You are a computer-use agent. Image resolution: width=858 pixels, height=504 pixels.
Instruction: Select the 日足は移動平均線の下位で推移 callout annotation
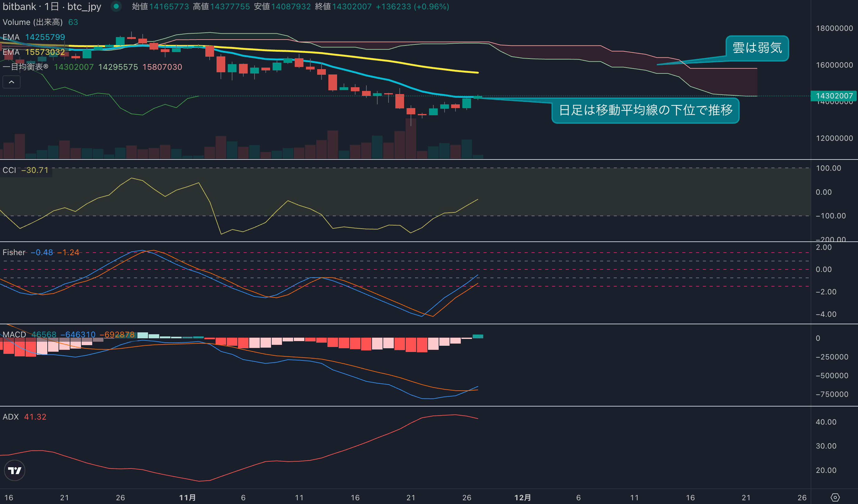[x=645, y=110]
